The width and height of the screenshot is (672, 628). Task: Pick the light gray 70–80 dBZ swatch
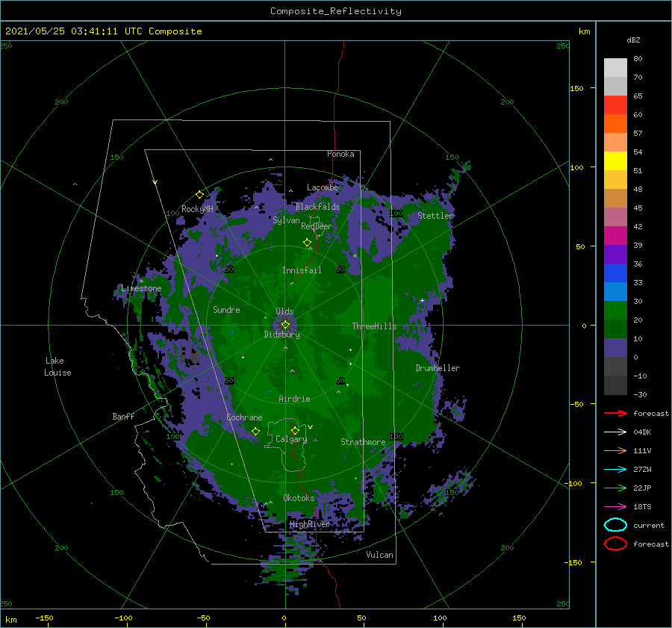click(615, 68)
